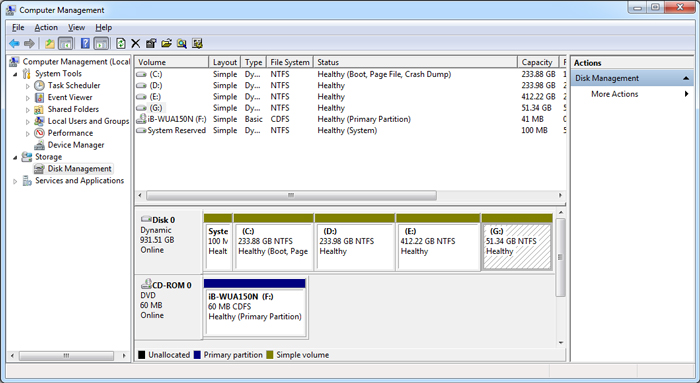Viewport: 700px width, 383px height.
Task: Click the More Actions link
Action: pos(614,94)
